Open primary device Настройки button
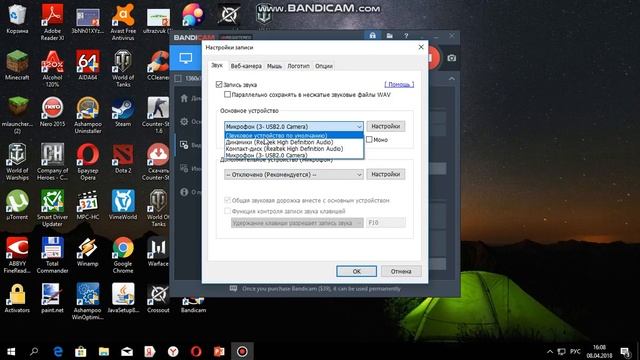Image resolution: width=640 pixels, height=360 pixels. pos(386,126)
